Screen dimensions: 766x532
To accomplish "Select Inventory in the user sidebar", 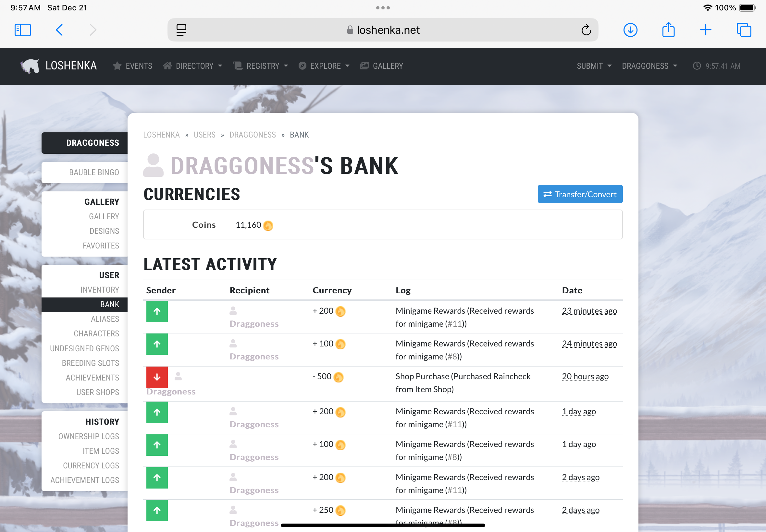I will coord(99,290).
